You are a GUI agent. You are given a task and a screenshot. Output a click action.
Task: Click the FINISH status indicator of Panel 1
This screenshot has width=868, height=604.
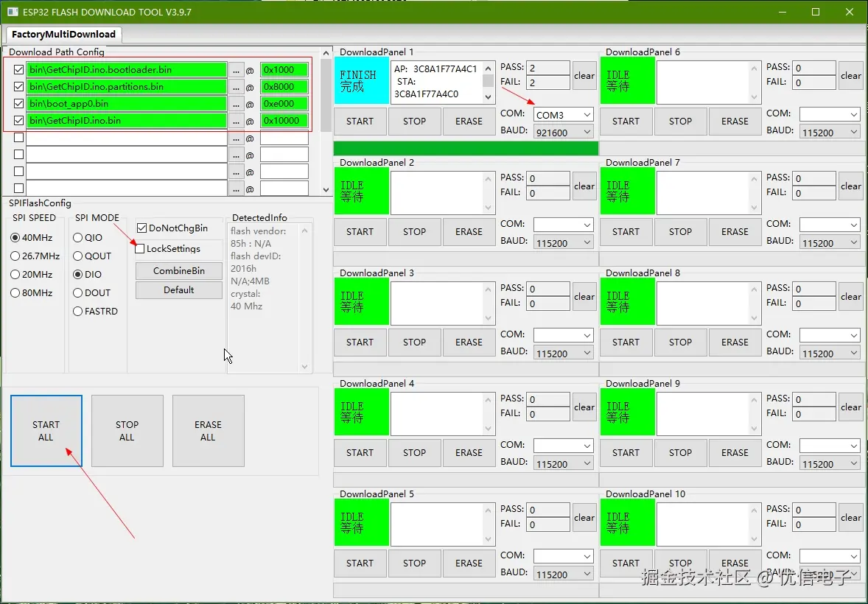click(362, 82)
